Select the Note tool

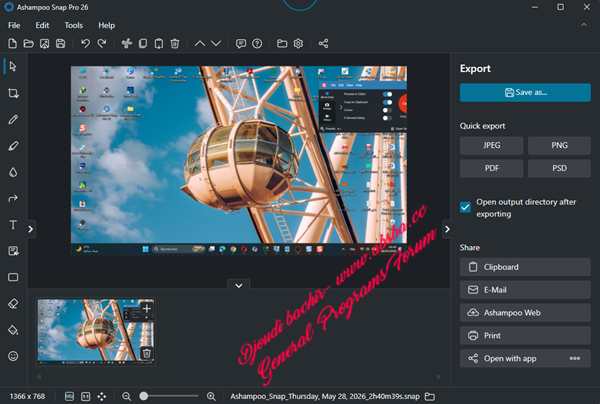[x=13, y=251]
